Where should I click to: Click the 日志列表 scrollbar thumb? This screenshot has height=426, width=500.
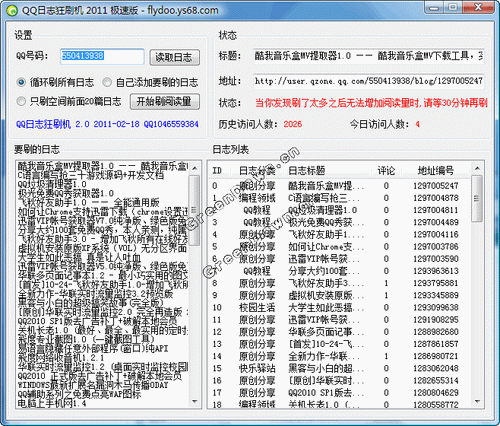(x=477, y=199)
